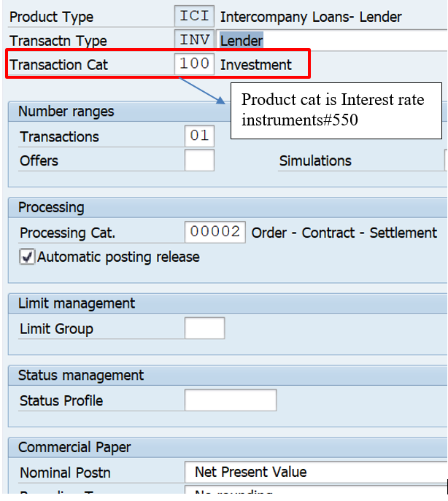Click the Transactn Type field showing INV
Image resolution: width=448 pixels, height=501 pixels.
194,41
